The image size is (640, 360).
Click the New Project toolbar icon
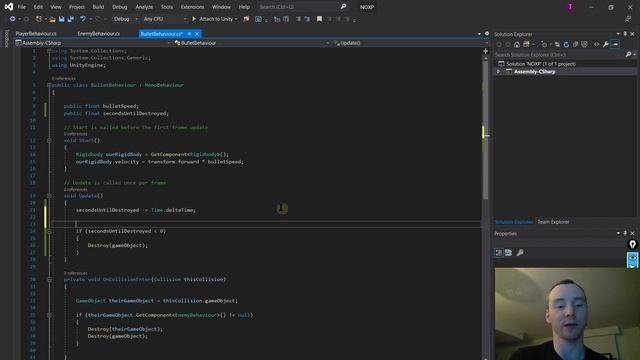[39, 19]
